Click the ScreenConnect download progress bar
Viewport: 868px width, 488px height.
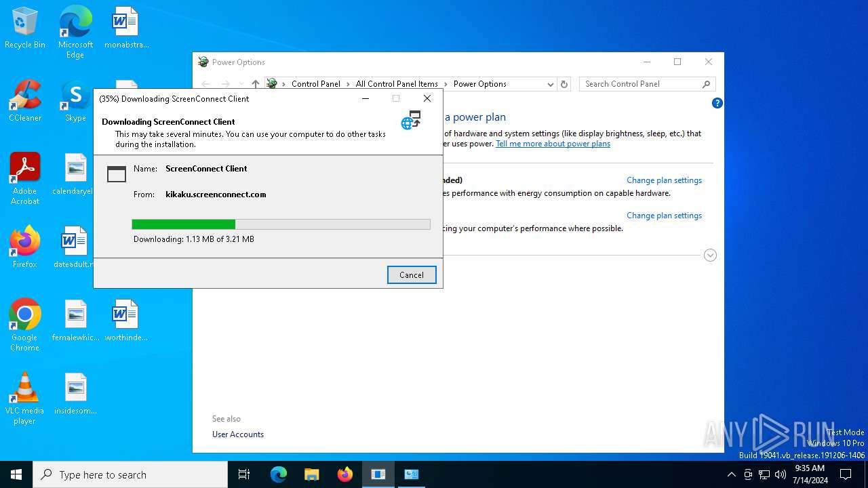click(281, 224)
